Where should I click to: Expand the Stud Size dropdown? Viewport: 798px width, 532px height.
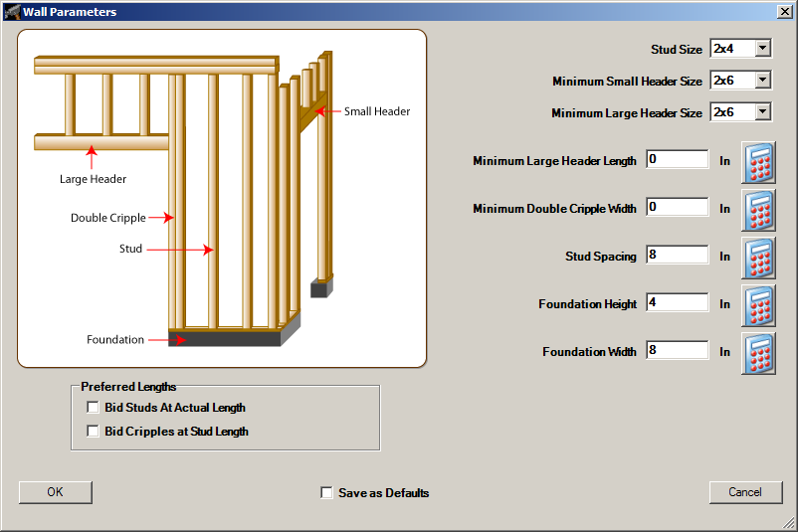762,49
